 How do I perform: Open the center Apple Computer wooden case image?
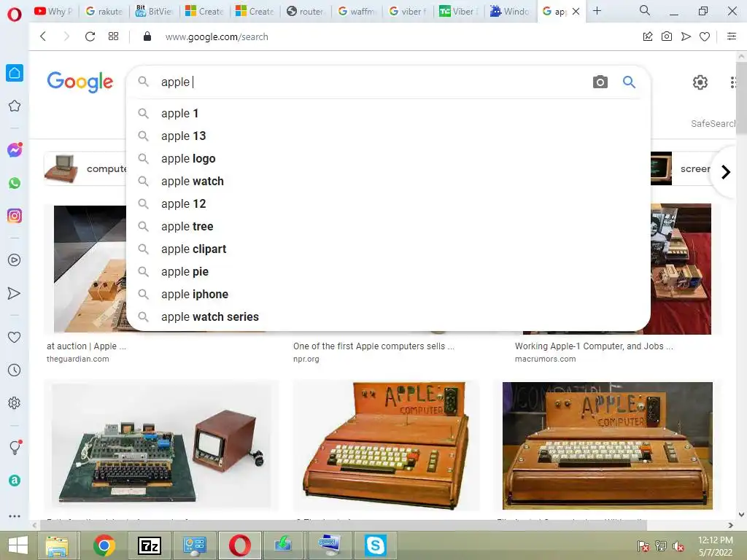pos(387,446)
